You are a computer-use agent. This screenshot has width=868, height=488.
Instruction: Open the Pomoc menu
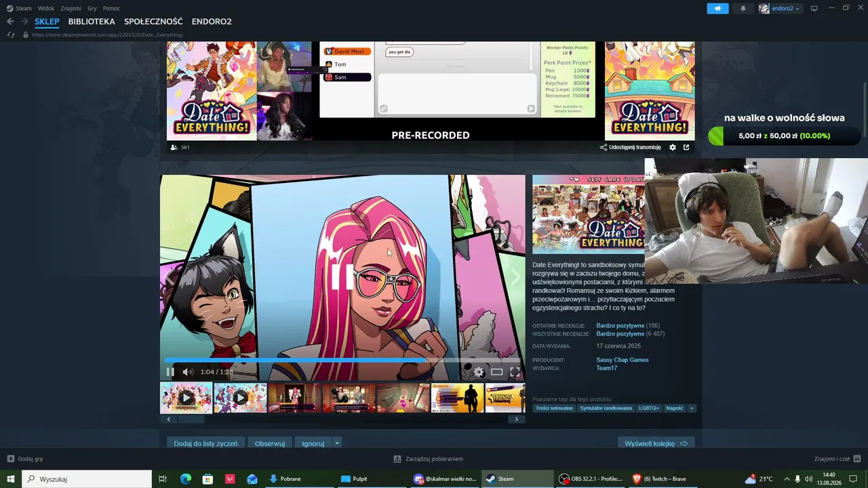[x=112, y=8]
